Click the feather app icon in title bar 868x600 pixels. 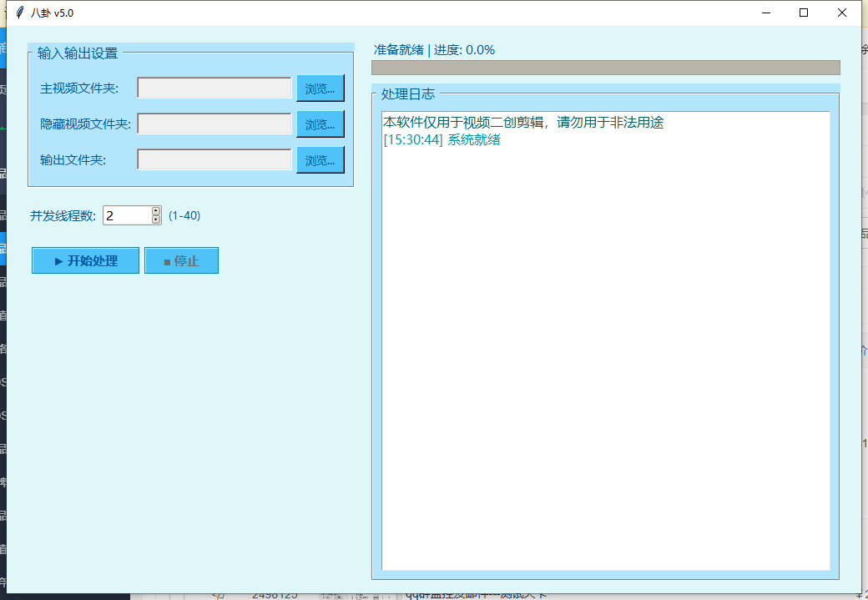click(19, 13)
